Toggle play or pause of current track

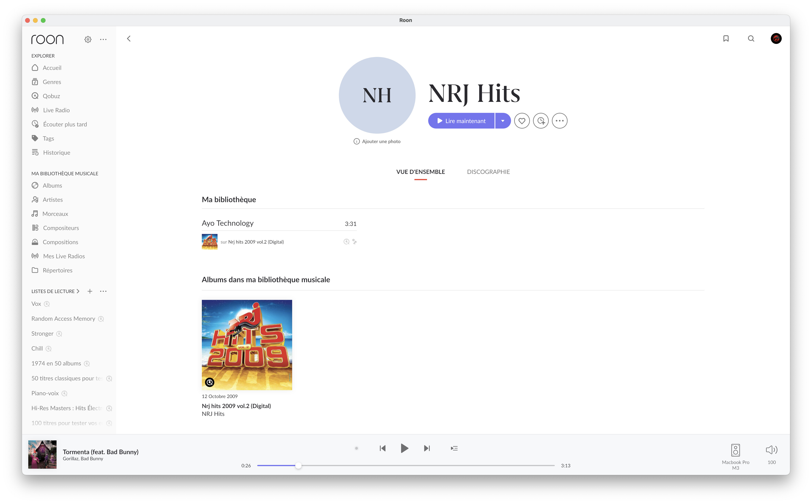click(404, 448)
